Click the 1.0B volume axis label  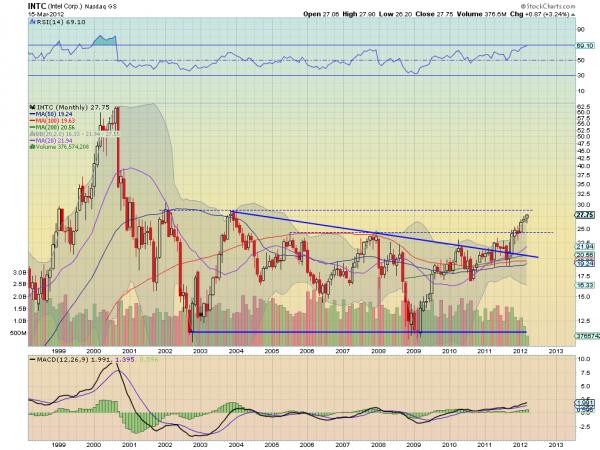pyautogui.click(x=20, y=321)
